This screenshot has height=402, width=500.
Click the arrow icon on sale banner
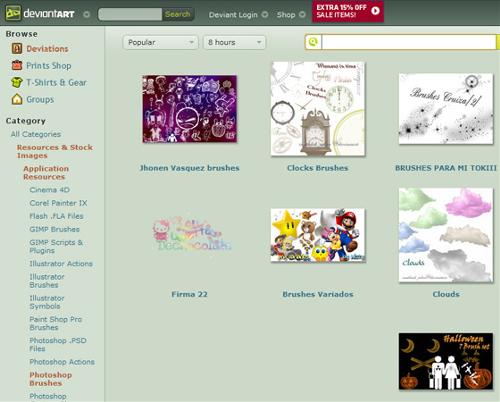tap(375, 11)
